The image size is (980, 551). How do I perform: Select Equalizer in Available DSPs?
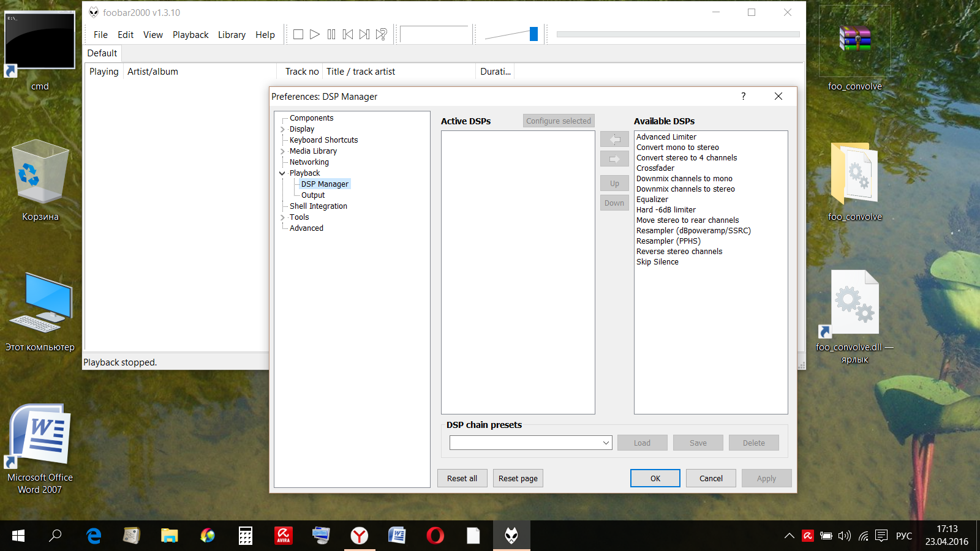click(x=652, y=200)
